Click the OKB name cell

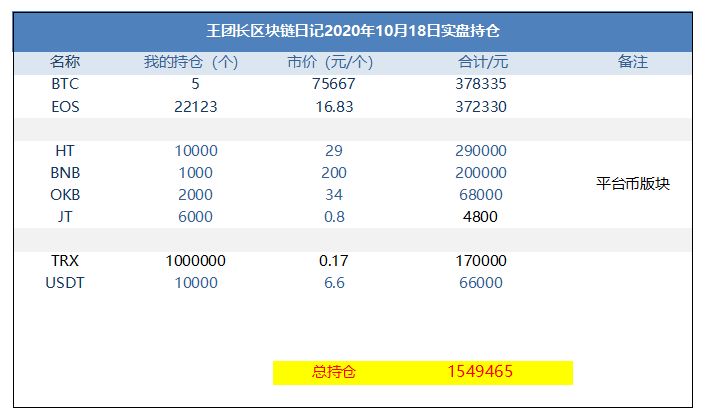(x=65, y=195)
